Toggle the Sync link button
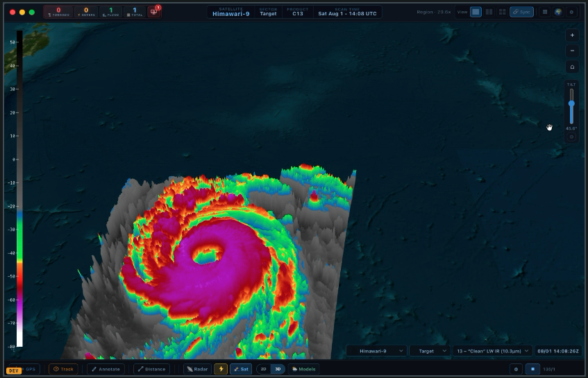588x378 pixels. click(x=521, y=12)
